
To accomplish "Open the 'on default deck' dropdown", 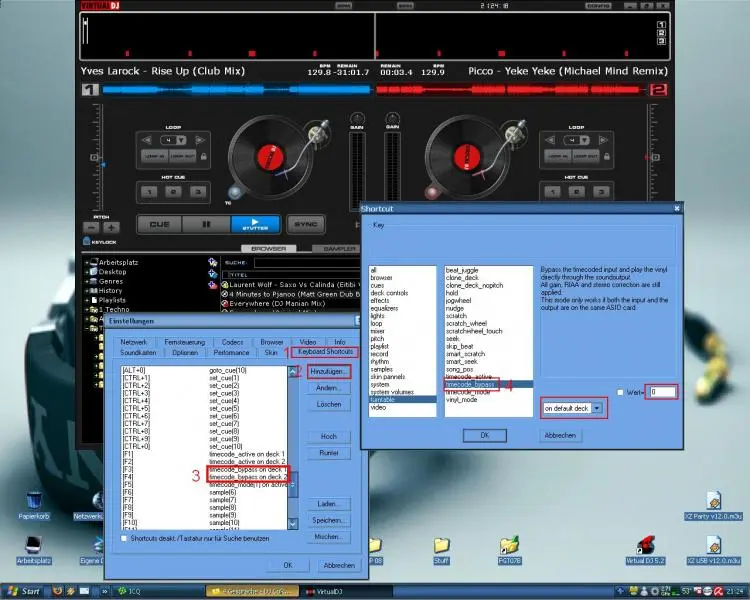I will point(598,409).
